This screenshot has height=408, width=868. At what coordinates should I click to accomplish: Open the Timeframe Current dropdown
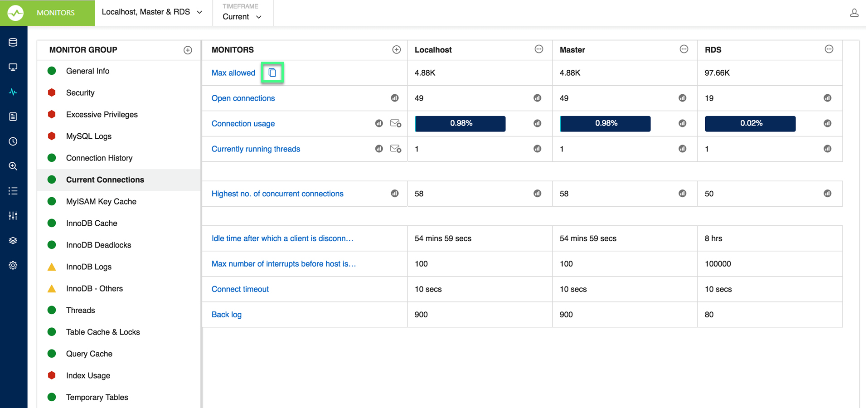click(x=242, y=17)
